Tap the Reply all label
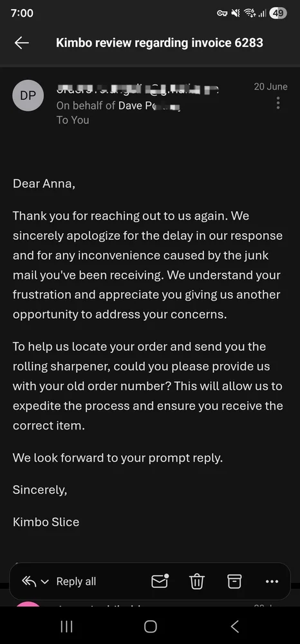 pyautogui.click(x=76, y=582)
